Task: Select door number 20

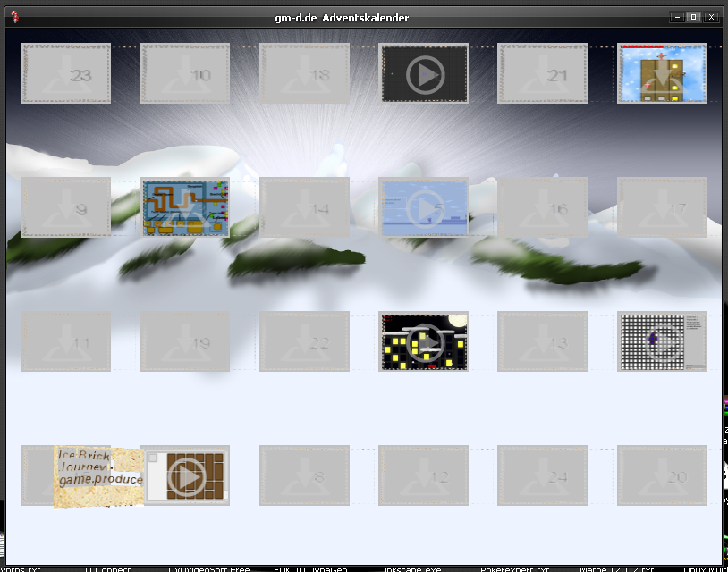Action: (662, 475)
